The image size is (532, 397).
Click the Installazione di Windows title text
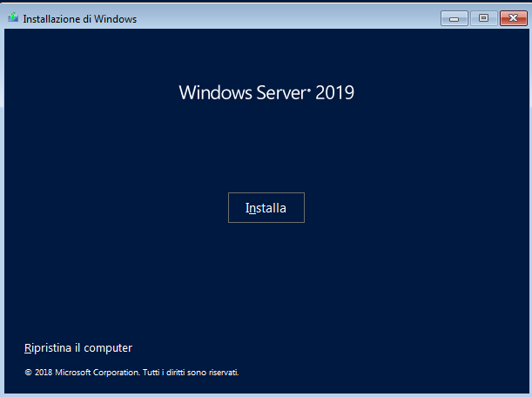tap(80, 19)
